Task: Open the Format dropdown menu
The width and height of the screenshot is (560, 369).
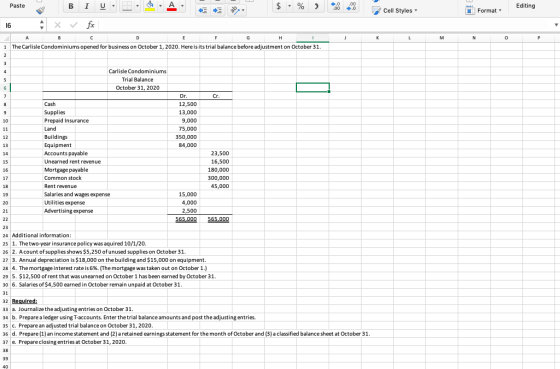Action: pos(483,11)
